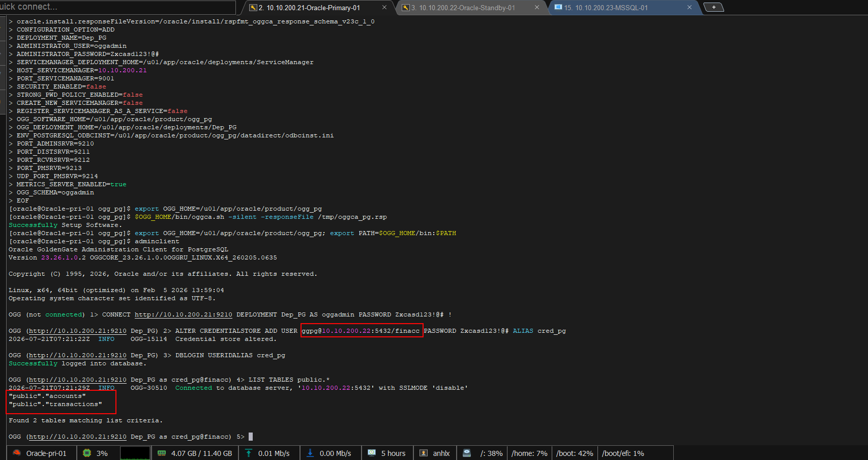Image resolution: width=868 pixels, height=460 pixels.
Task: Click the 'Credential store altered.' message
Action: click(x=226, y=339)
